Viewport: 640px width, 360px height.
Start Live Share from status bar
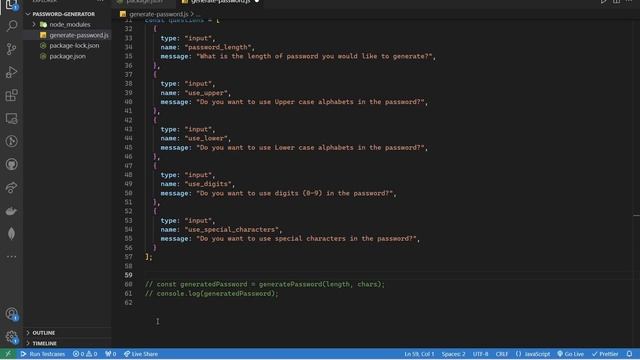141,354
